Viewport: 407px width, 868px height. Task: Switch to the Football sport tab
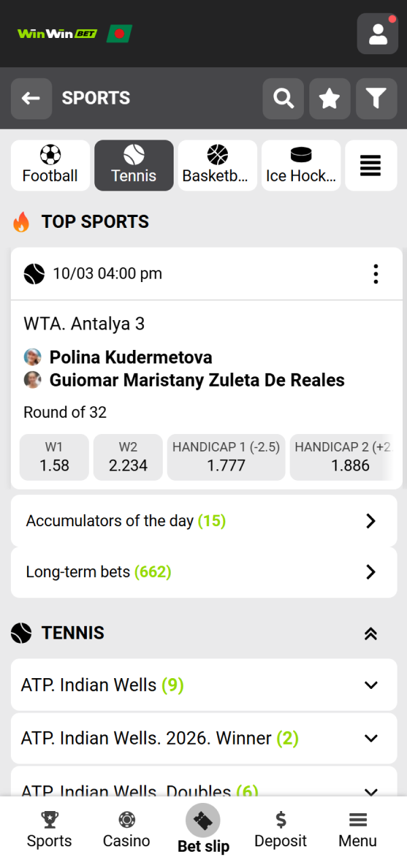click(50, 165)
